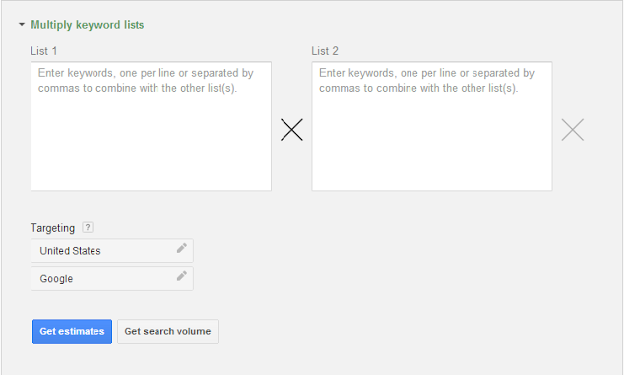
Task: Click the Get search volume button
Action: coord(168,331)
